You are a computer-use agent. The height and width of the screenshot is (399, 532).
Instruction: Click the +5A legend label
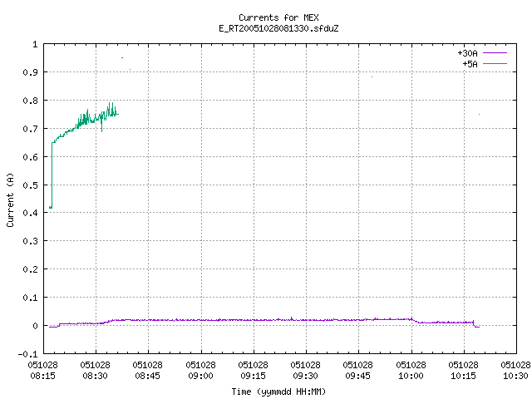(x=470, y=64)
